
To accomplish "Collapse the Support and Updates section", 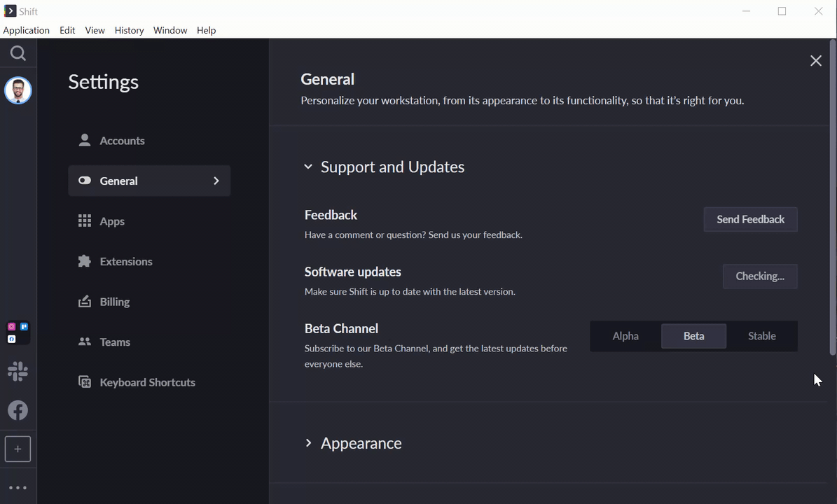I will [x=308, y=167].
